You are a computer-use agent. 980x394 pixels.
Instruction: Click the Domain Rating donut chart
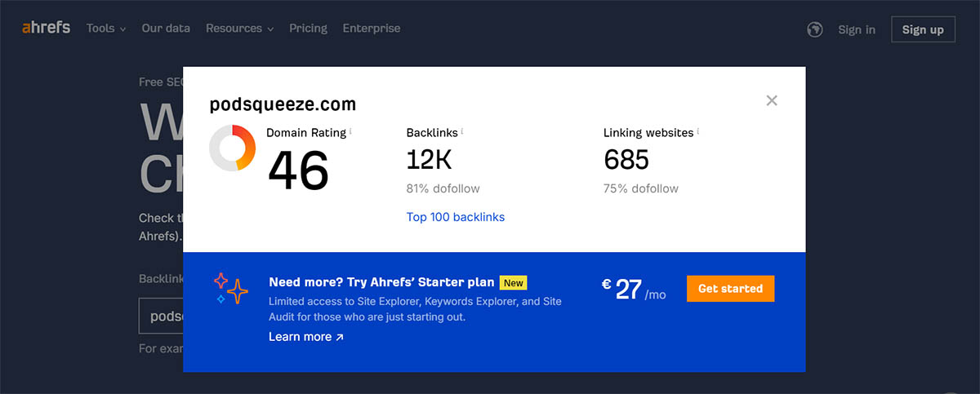click(234, 148)
